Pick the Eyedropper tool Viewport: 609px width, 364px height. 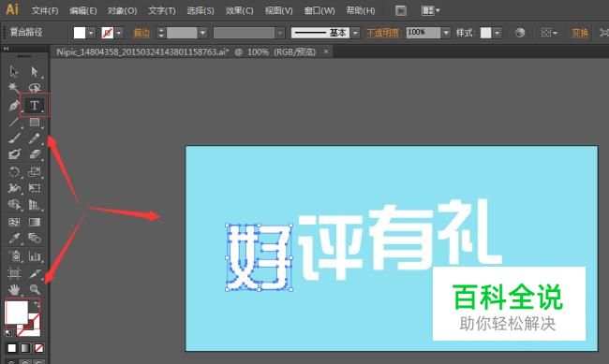(x=14, y=239)
